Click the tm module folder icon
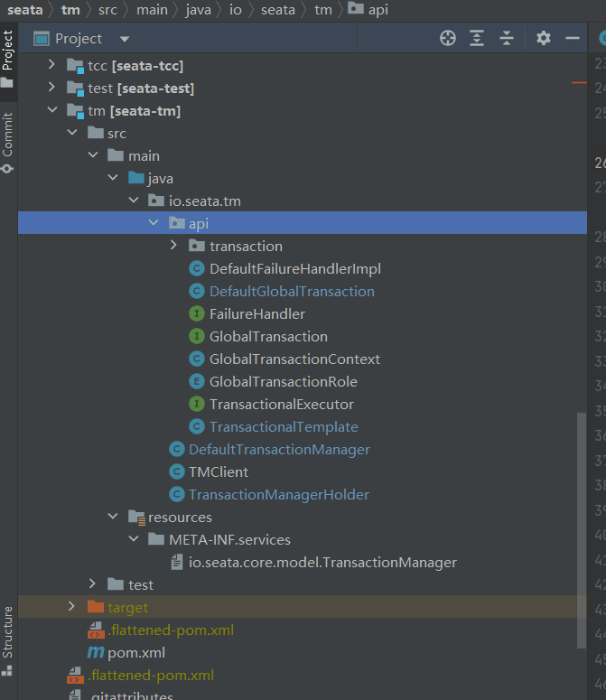 (75, 111)
